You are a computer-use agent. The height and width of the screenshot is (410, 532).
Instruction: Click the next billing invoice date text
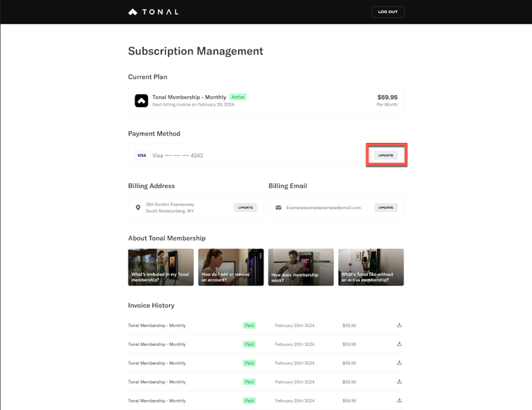[194, 105]
